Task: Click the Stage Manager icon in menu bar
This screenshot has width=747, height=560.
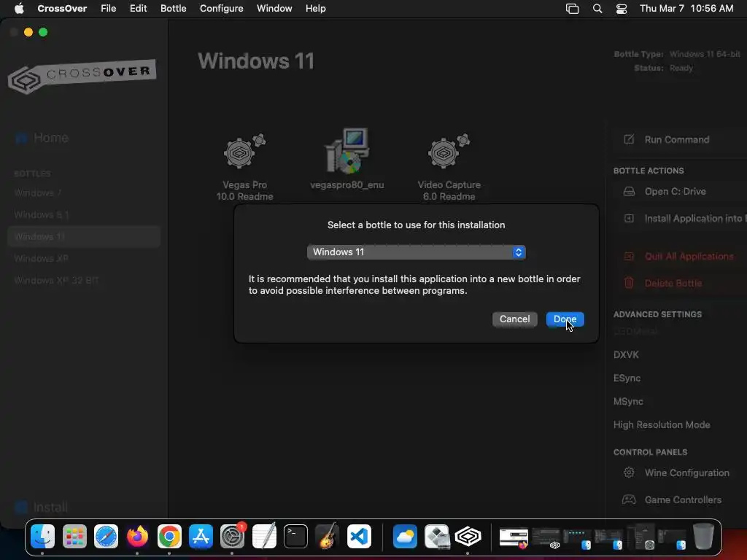Action: pos(572,9)
